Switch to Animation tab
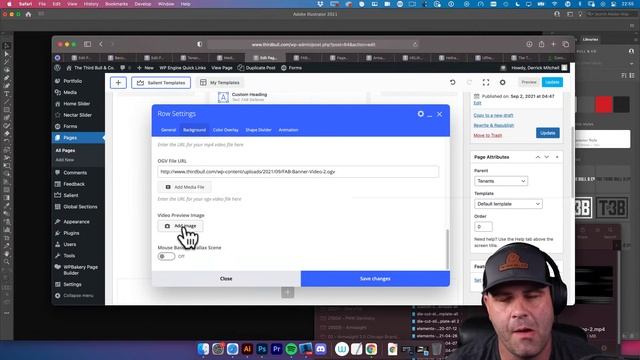Image resolution: width=640 pixels, height=360 pixels. pos(288,130)
